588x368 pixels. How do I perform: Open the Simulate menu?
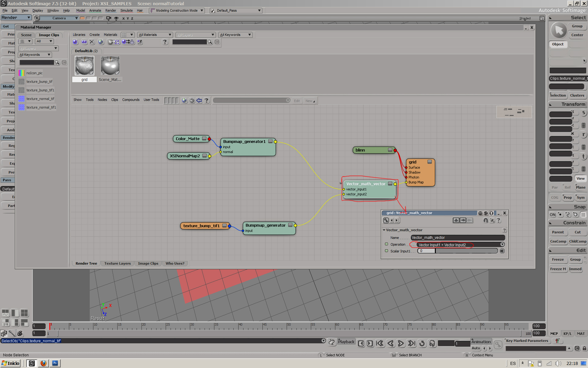tap(126, 10)
